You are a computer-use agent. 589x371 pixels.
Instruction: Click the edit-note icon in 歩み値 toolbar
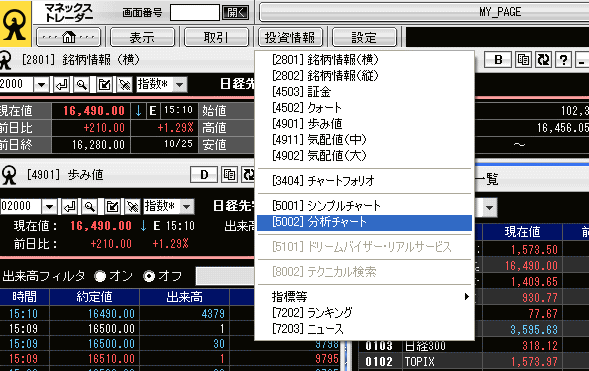(x=112, y=206)
